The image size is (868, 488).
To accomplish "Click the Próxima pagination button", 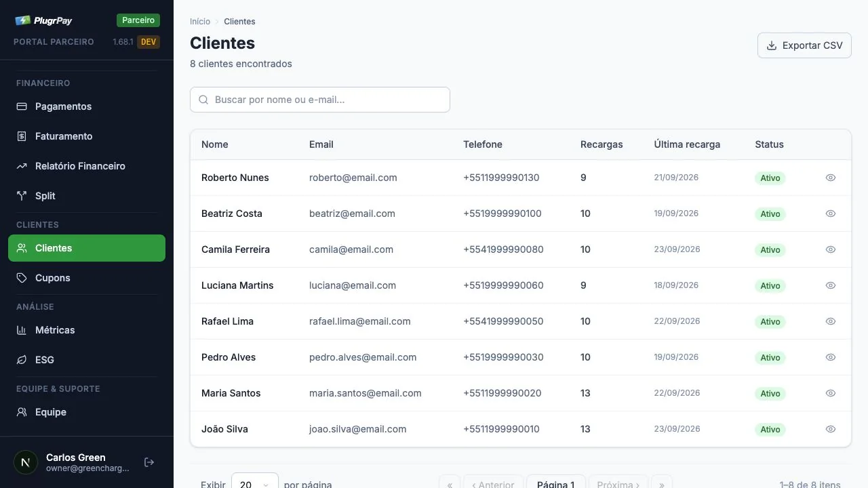I will coord(618,483).
